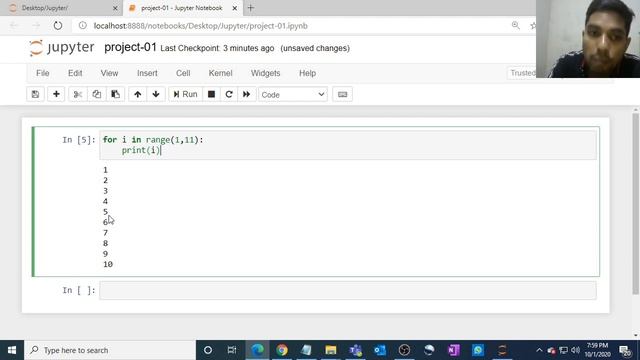
Task: Open the zoom magnifier in address bar
Action: tap(516, 25)
